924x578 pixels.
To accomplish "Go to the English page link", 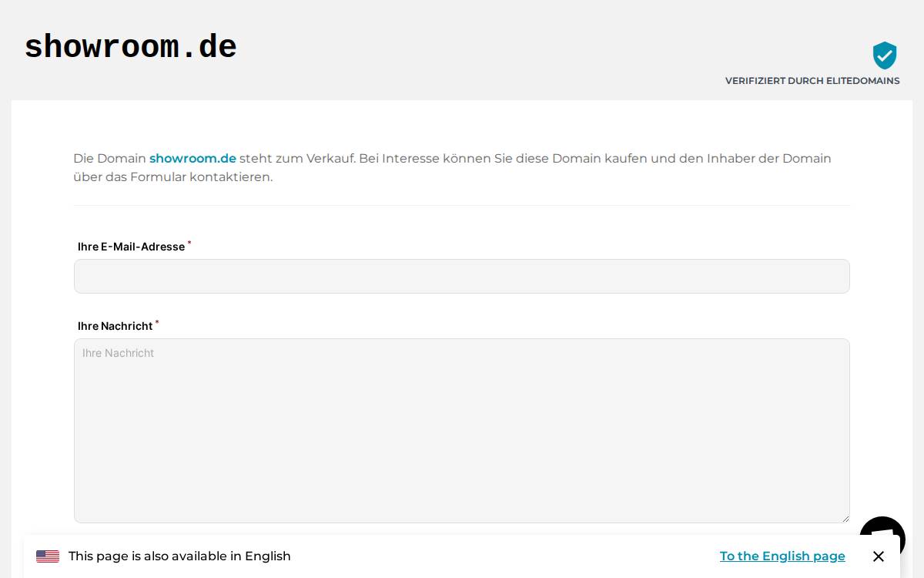I will [x=782, y=556].
